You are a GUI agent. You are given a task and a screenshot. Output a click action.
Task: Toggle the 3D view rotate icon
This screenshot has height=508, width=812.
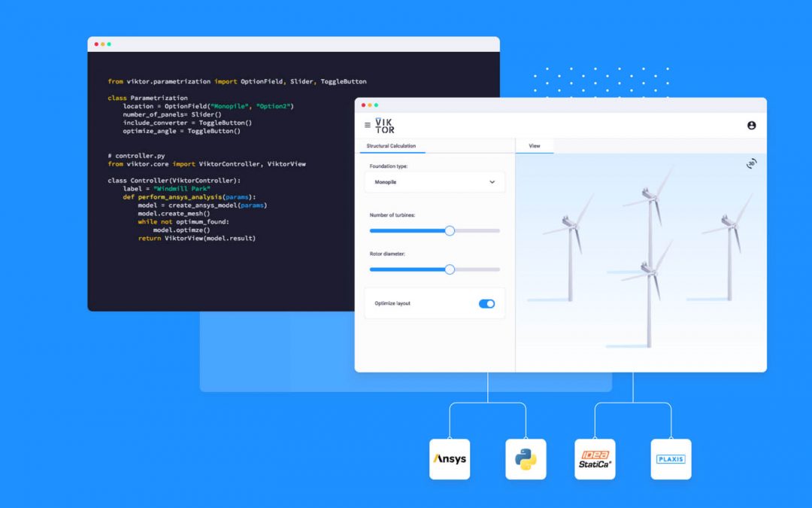point(751,163)
